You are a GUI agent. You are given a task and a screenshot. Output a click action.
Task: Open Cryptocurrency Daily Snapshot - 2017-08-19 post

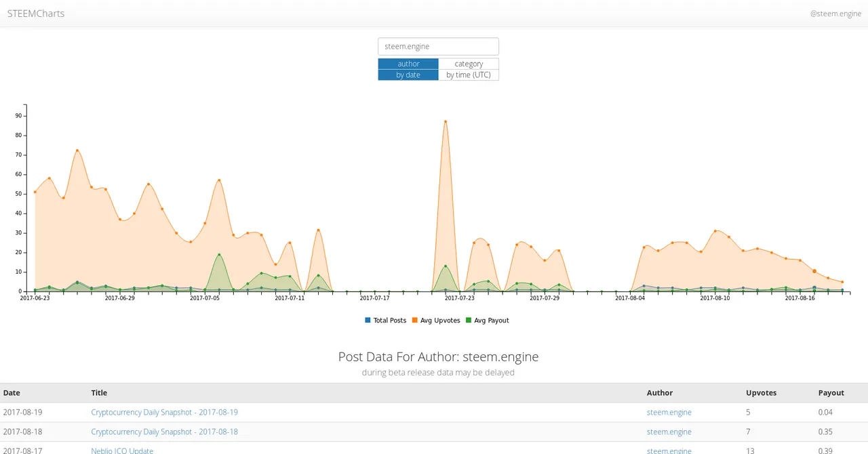pos(164,412)
